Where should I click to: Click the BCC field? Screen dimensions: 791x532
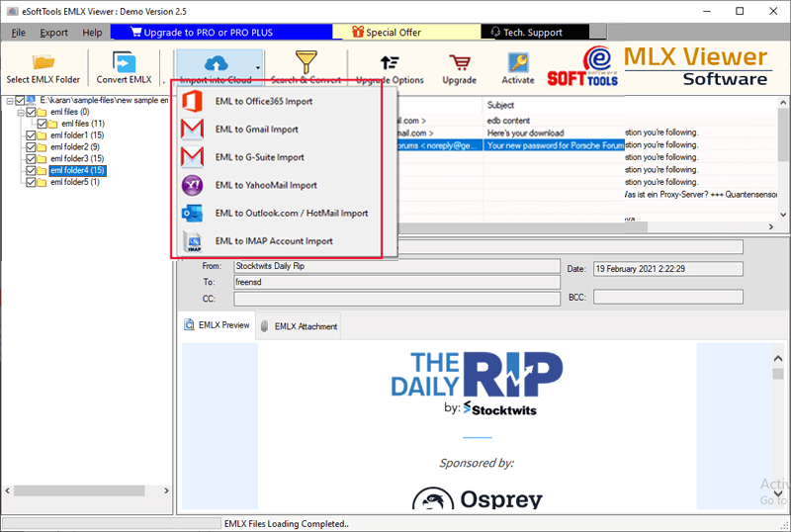click(x=668, y=297)
